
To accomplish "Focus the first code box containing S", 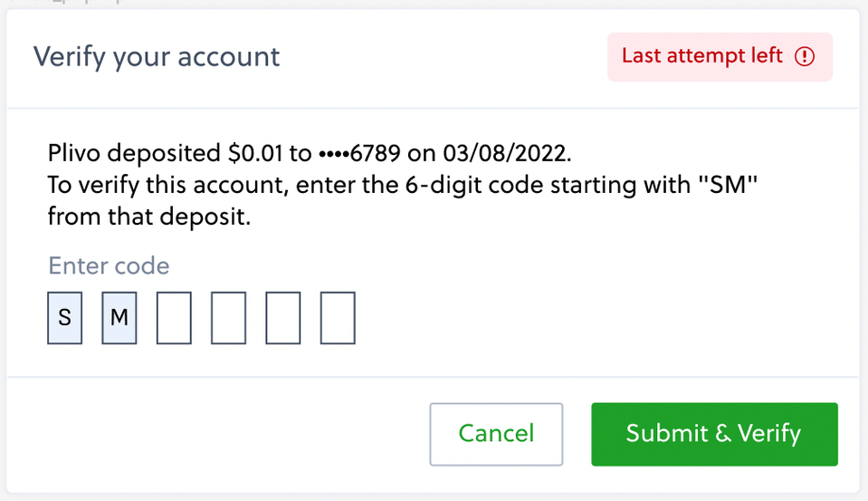I will 65,318.
